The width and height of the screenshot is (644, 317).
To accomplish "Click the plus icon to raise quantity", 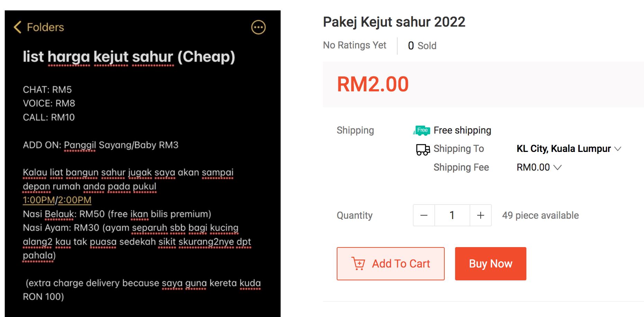I will click(480, 215).
